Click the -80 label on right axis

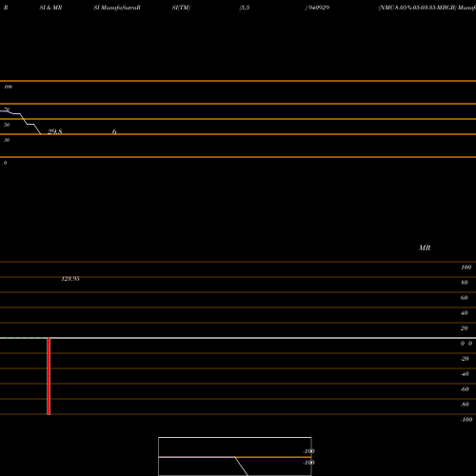pos(465,405)
